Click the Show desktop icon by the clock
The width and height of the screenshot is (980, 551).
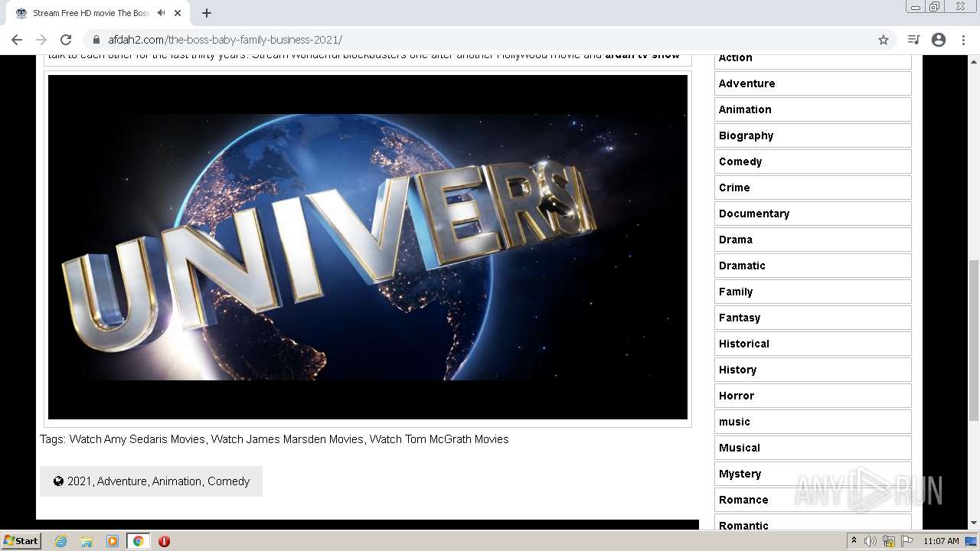pos(971,541)
